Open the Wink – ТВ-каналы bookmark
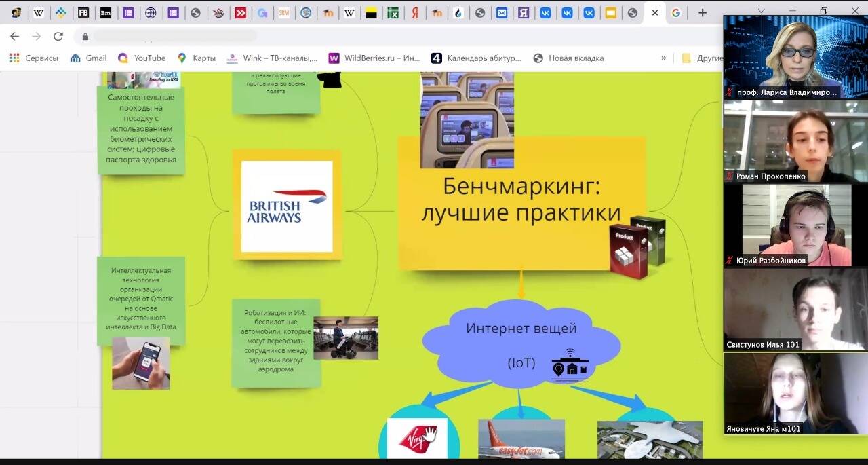Image resolution: width=868 pixels, height=465 pixels. click(272, 58)
